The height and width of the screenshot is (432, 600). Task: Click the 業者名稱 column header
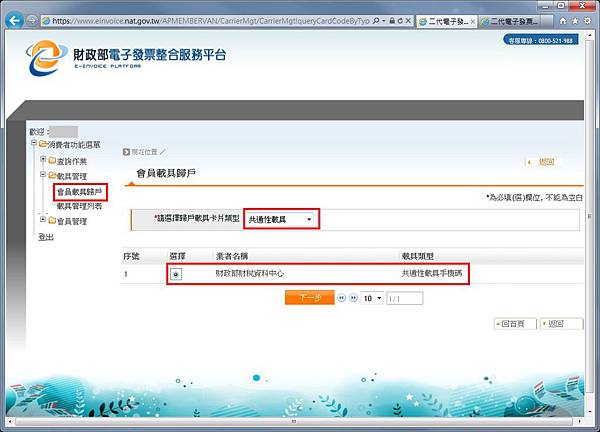[x=232, y=256]
